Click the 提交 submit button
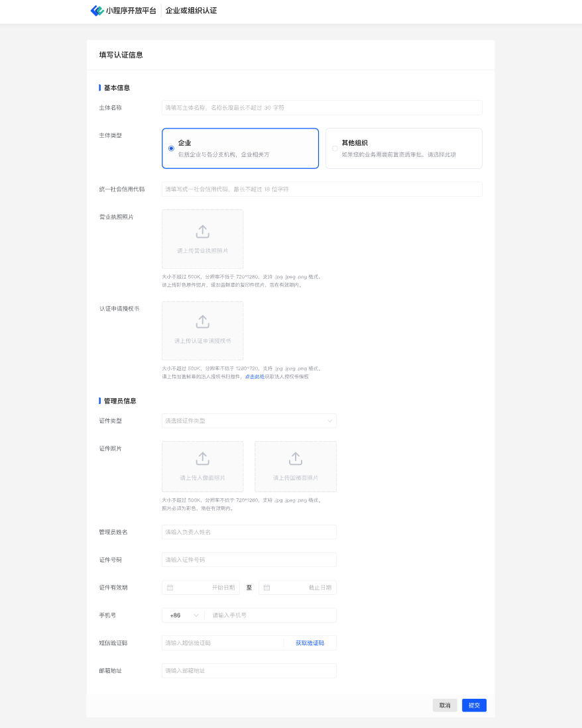This screenshot has height=728, width=582. (x=474, y=705)
